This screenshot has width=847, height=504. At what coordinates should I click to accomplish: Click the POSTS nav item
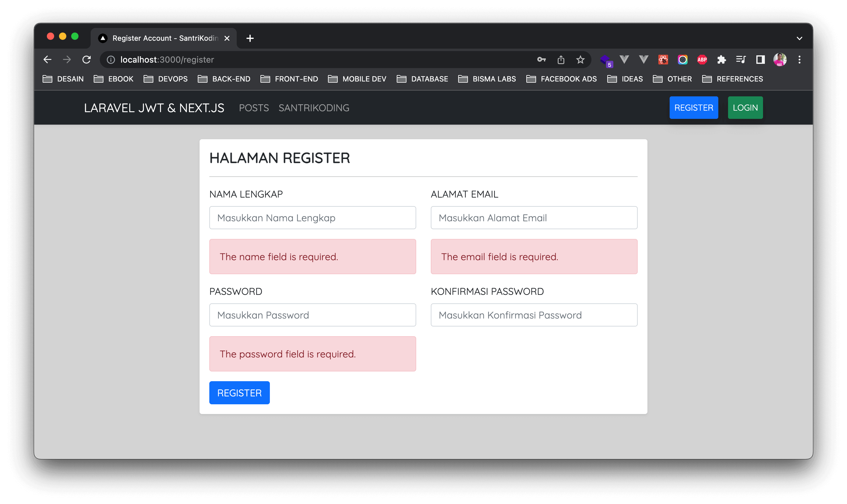[x=253, y=108]
